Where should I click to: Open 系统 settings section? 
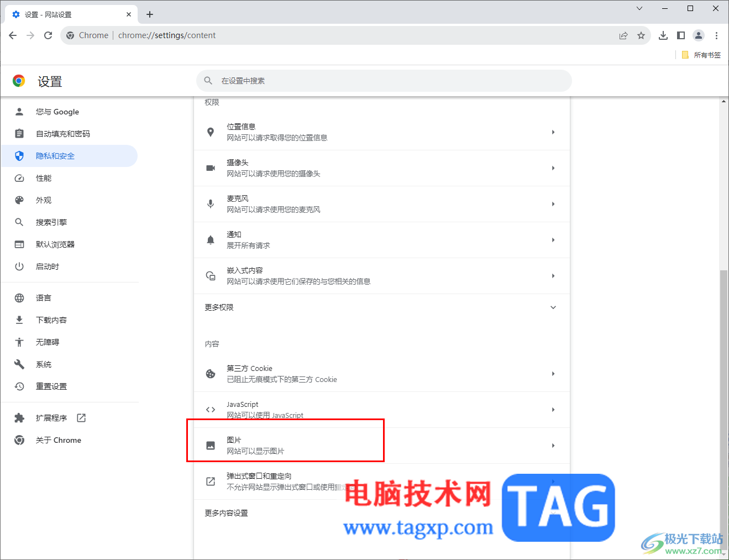tap(69, 364)
